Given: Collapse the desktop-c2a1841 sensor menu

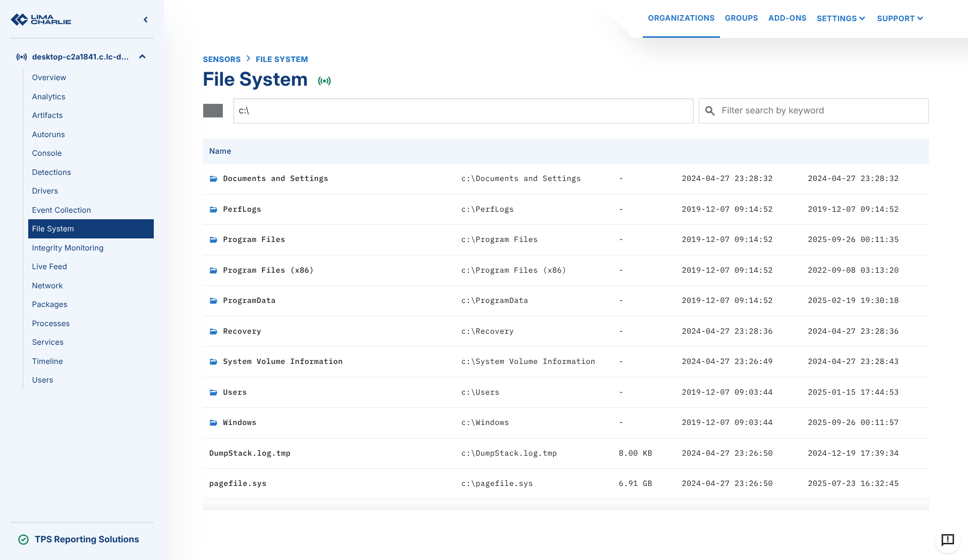Looking at the screenshot, I should (x=142, y=56).
